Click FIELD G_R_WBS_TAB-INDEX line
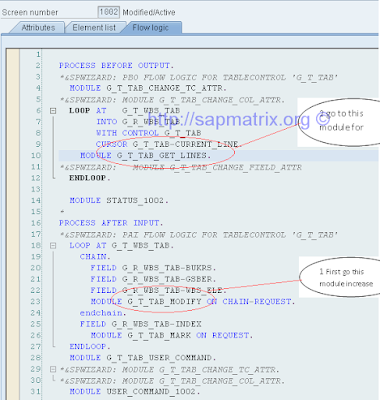The image size is (380, 400). [141, 324]
